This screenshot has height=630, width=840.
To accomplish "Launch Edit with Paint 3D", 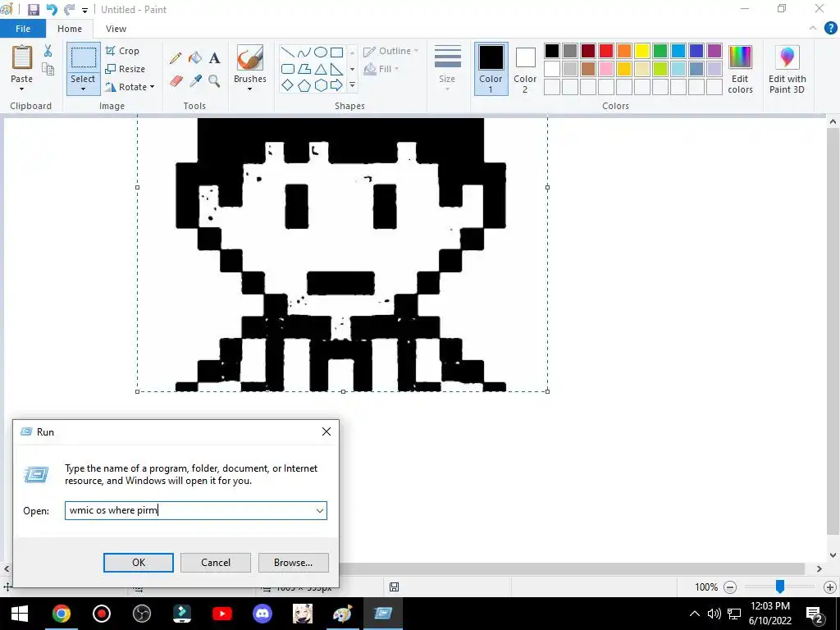I will [787, 70].
